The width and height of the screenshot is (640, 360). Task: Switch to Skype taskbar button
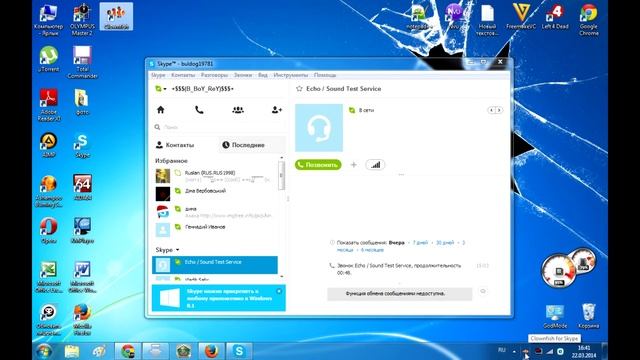coord(239,351)
